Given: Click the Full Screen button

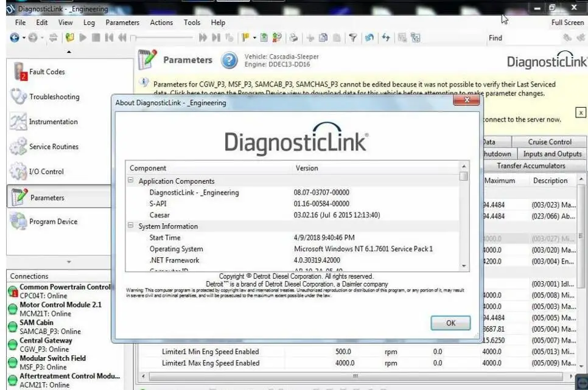Looking at the screenshot, I should 567,23.
